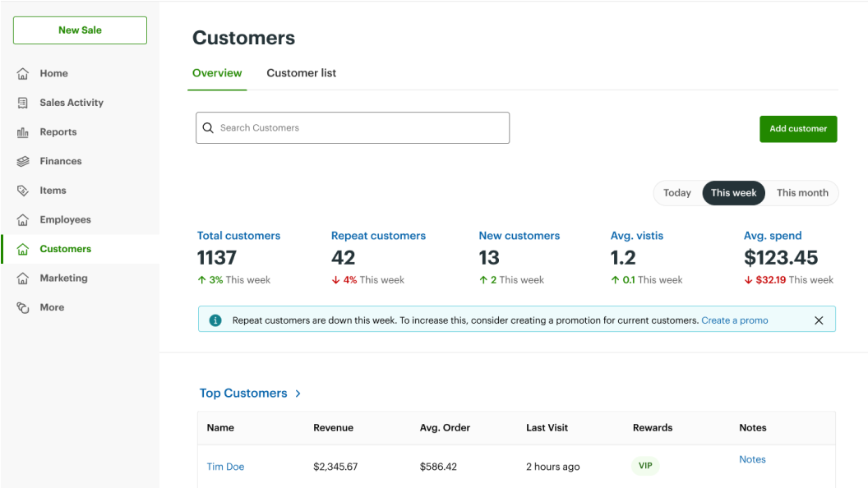Click the Avg. spend metric label
Image resolution: width=868 pixels, height=488 pixels.
coord(772,236)
